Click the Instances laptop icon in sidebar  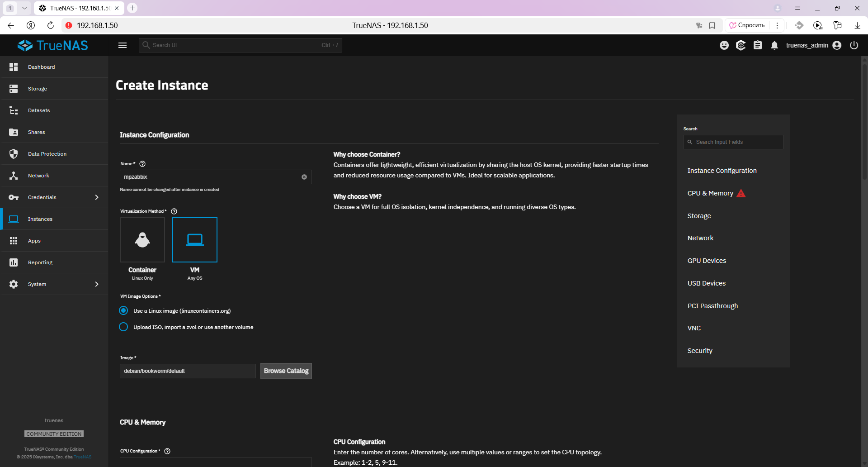[14, 219]
